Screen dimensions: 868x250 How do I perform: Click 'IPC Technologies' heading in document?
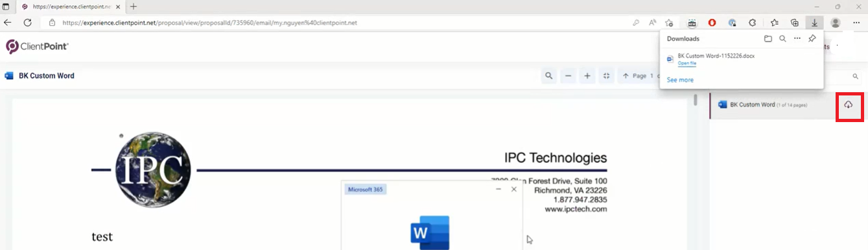coord(556,158)
